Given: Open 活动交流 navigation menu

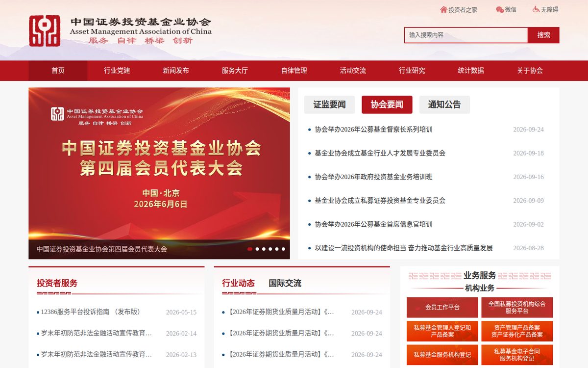Looking at the screenshot, I should 353,71.
